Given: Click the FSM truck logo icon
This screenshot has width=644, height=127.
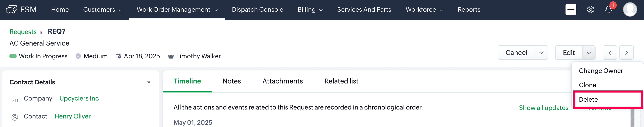Looking at the screenshot, I should [11, 9].
